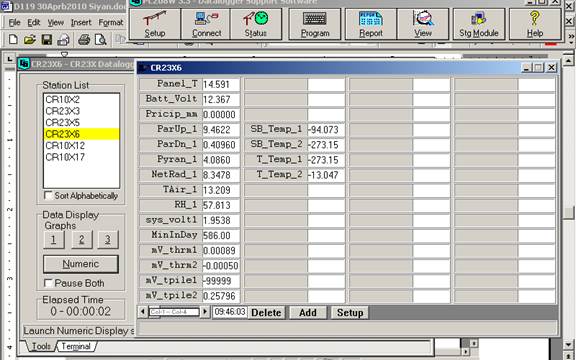The height and width of the screenshot is (360, 576).
Task: Select highlighted station CR23X6
Action: coord(81,134)
